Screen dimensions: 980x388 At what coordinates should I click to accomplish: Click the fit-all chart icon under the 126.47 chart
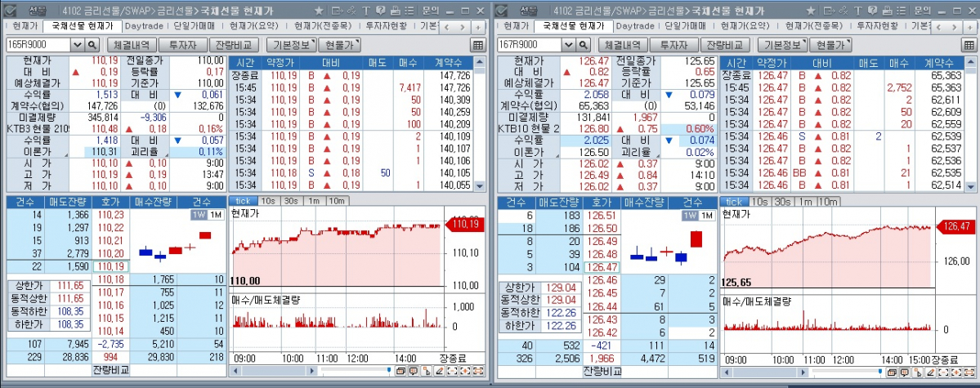point(969,371)
